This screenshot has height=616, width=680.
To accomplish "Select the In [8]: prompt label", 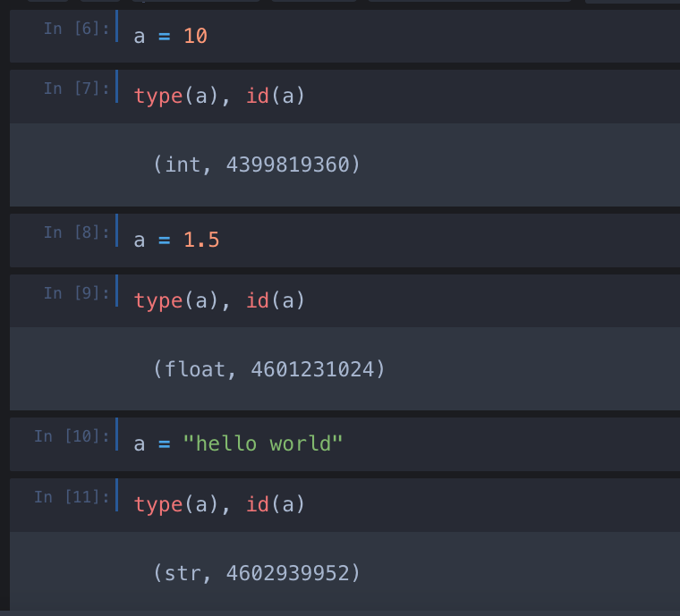I will 76,232.
